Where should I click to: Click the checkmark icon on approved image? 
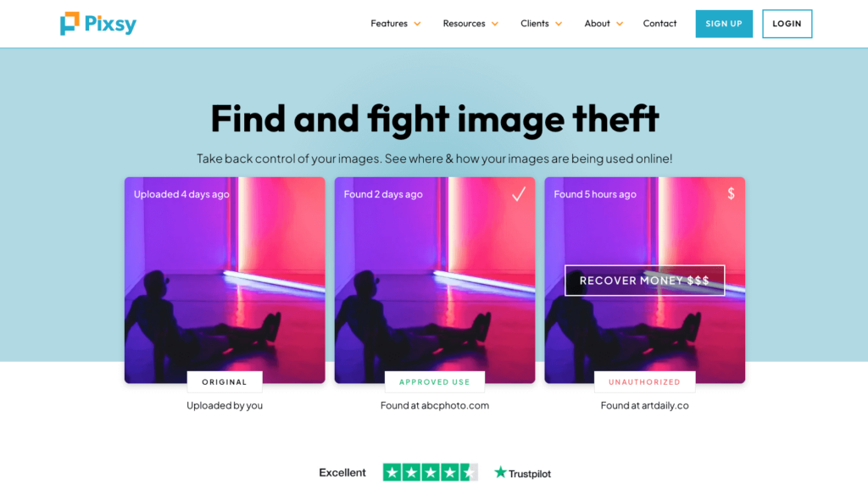[519, 194]
